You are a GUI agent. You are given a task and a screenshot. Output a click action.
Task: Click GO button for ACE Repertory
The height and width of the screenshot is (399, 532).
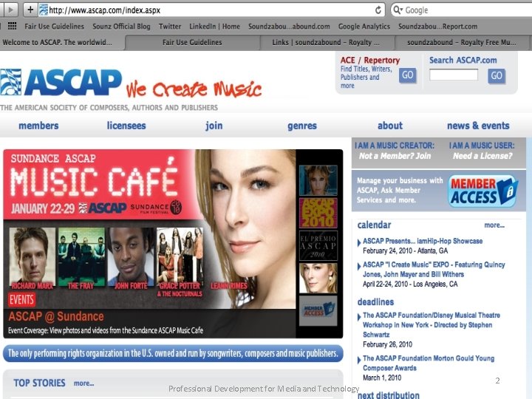pyautogui.click(x=407, y=75)
